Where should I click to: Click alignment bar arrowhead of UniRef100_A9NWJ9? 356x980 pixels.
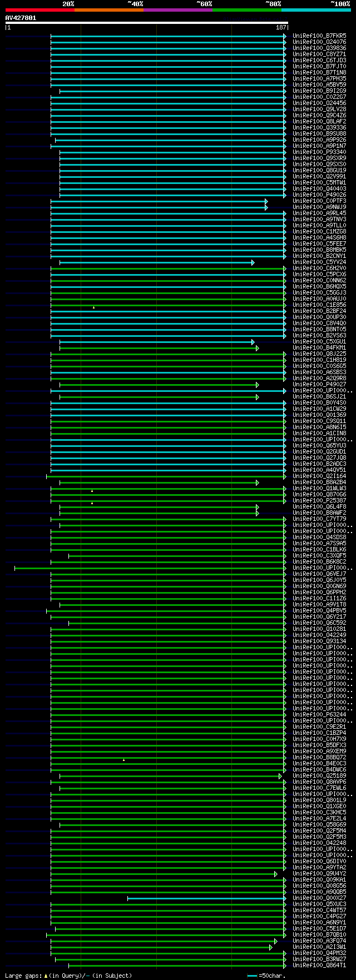pyautogui.click(x=266, y=207)
